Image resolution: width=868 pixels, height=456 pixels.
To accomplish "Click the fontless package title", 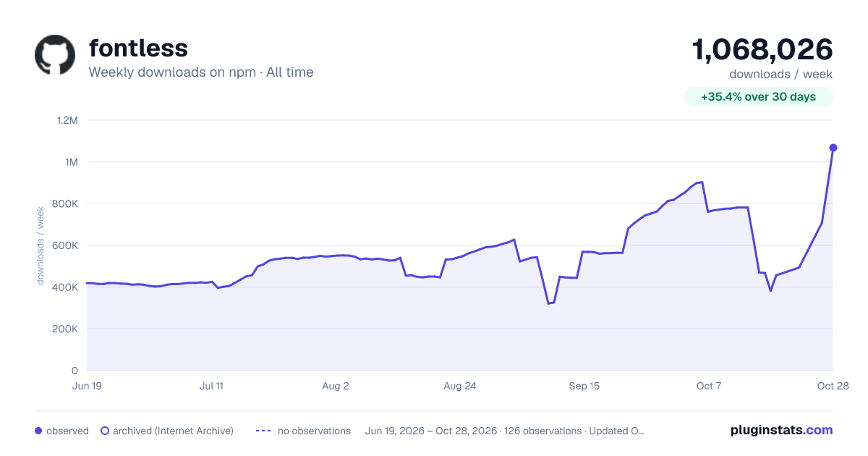I will pos(138,48).
